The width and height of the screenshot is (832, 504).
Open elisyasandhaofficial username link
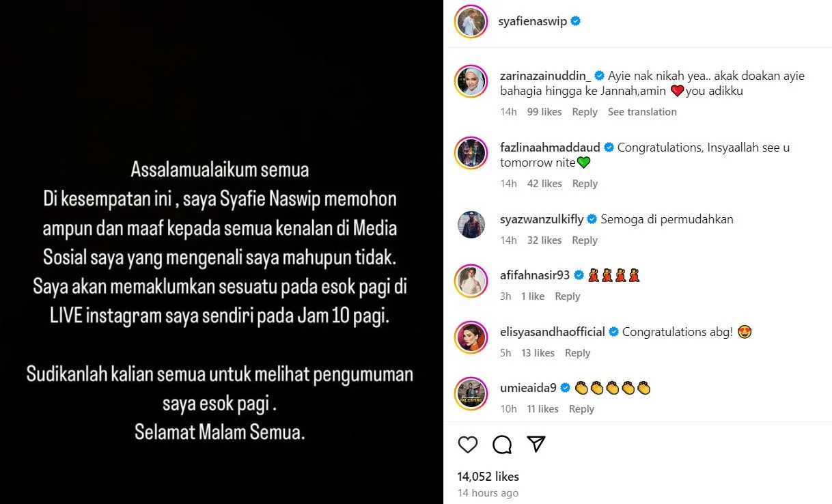[x=553, y=332]
